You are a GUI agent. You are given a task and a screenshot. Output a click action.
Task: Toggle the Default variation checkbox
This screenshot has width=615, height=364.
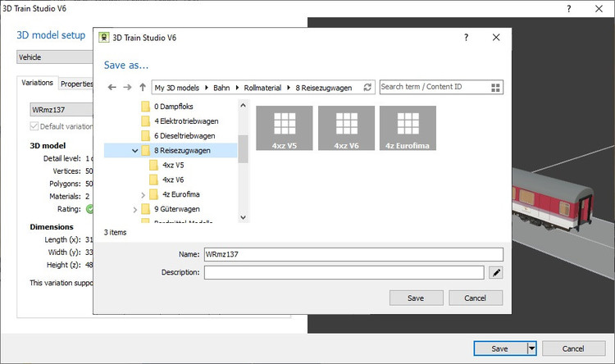34,126
